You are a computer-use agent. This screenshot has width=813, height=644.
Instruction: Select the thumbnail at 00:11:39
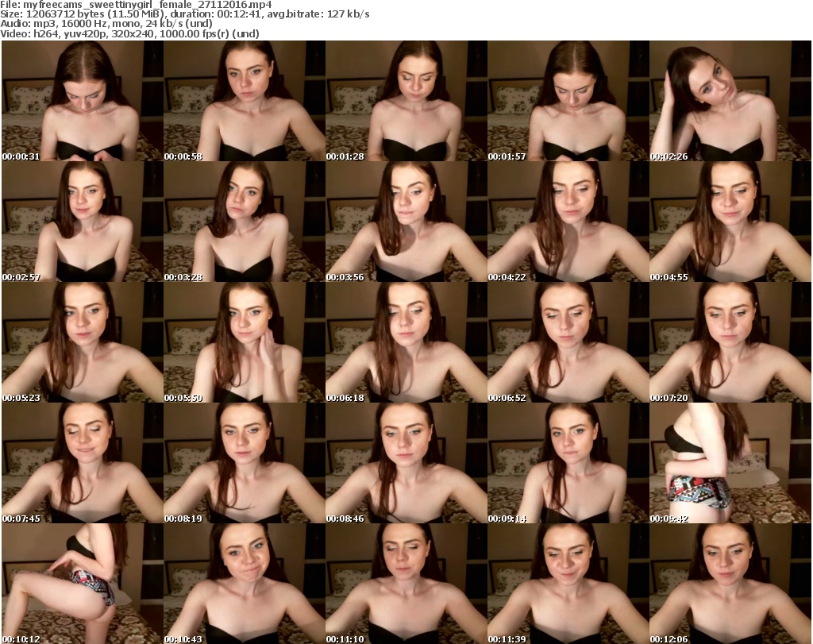pos(568,584)
